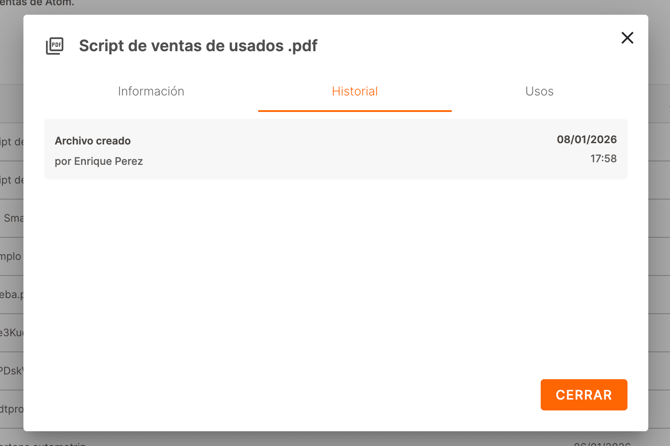Click the empty area below the history entry
Image resolution: width=670 pixels, height=446 pixels.
point(335,270)
